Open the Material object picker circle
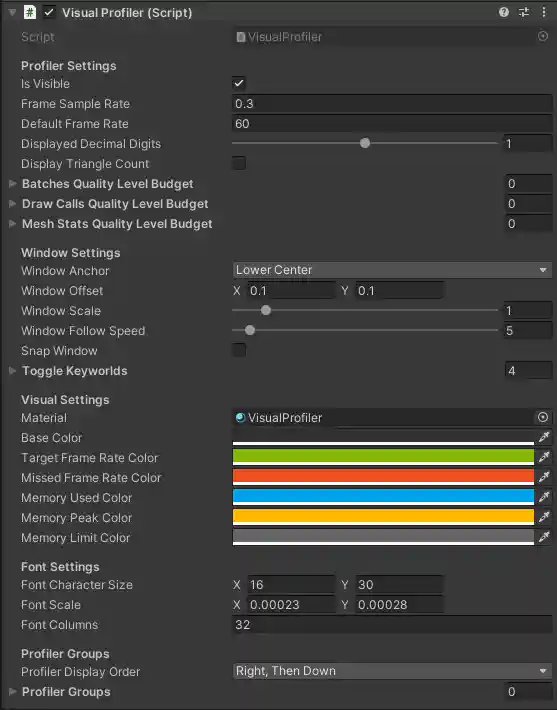Screen dimensions: 557x710 click(x=543, y=417)
